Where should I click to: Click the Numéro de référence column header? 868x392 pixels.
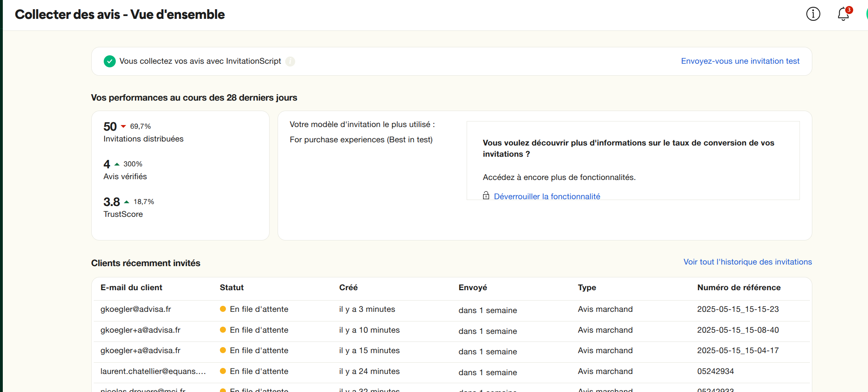pos(739,288)
